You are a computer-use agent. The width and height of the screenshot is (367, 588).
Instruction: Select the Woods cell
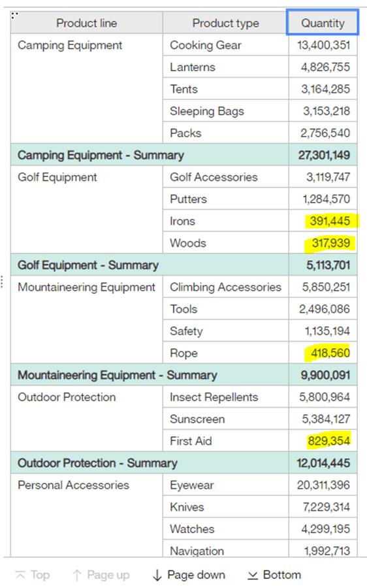tap(226, 243)
